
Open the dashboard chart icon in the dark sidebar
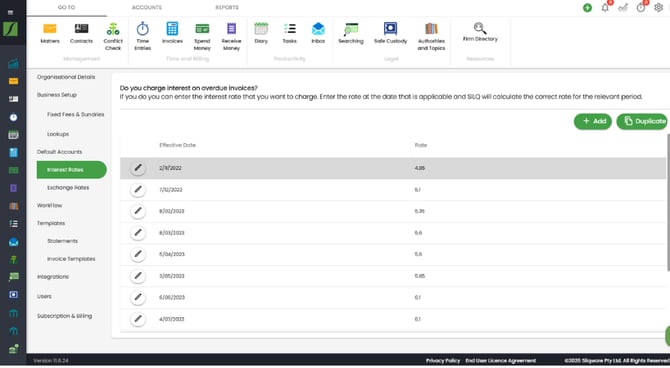(13, 63)
